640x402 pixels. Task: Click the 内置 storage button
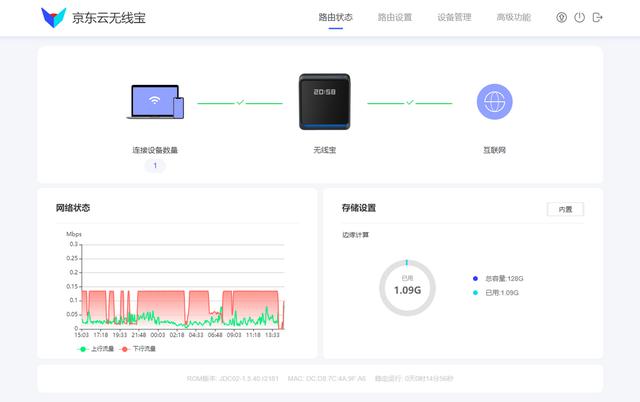click(565, 209)
